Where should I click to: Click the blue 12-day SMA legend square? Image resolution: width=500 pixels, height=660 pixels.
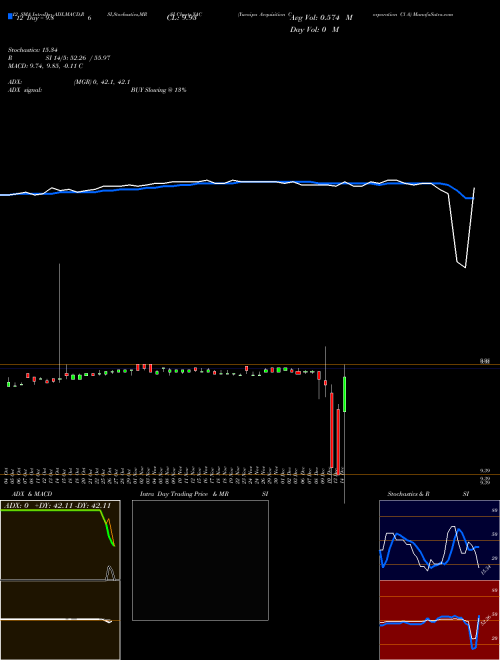(11, 17)
